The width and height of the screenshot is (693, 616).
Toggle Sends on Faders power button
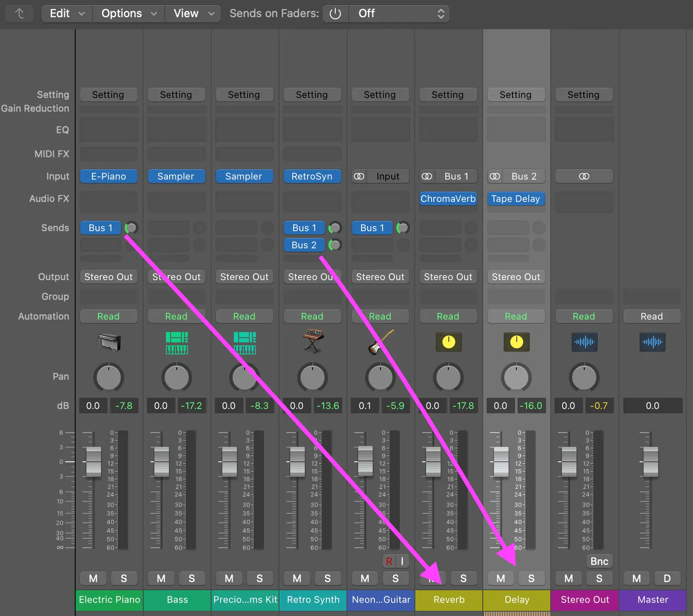pos(335,13)
